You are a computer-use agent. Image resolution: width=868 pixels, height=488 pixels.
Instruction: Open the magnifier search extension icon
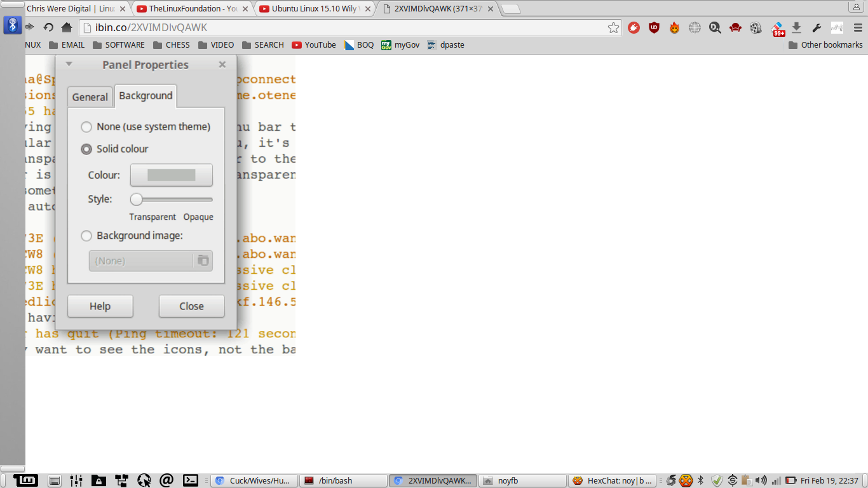pos(715,27)
